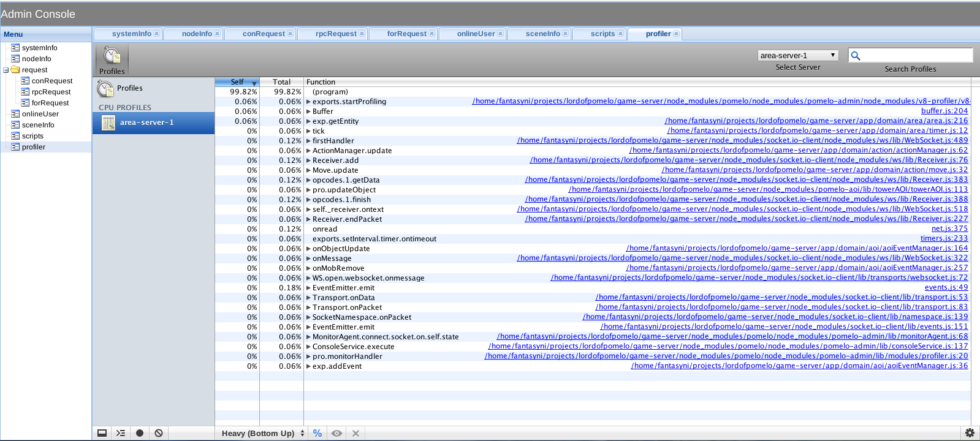Click the Profiles stopwatch toolbar icon
Viewport: 980px width, 441px height.
pos(112,57)
